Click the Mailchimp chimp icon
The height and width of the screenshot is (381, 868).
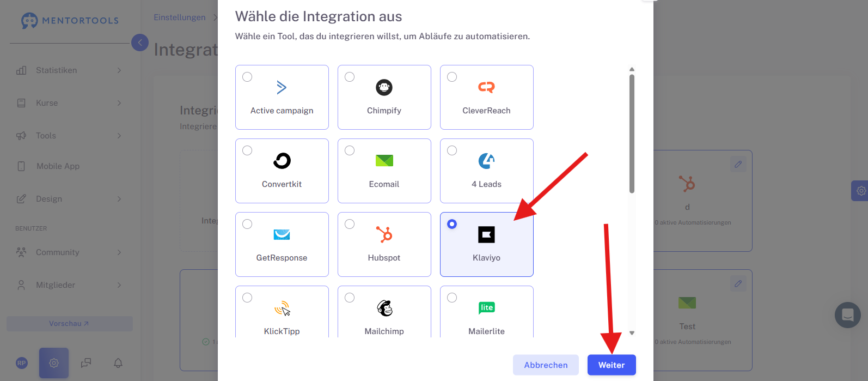click(384, 308)
